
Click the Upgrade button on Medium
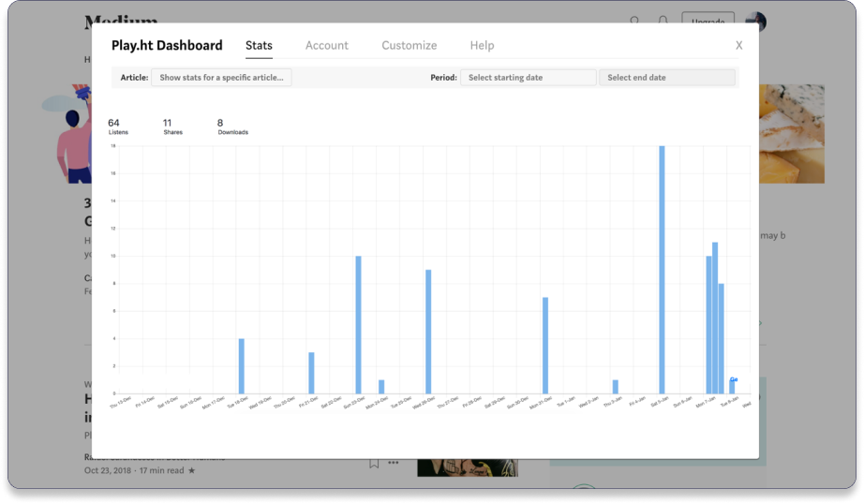[708, 18]
